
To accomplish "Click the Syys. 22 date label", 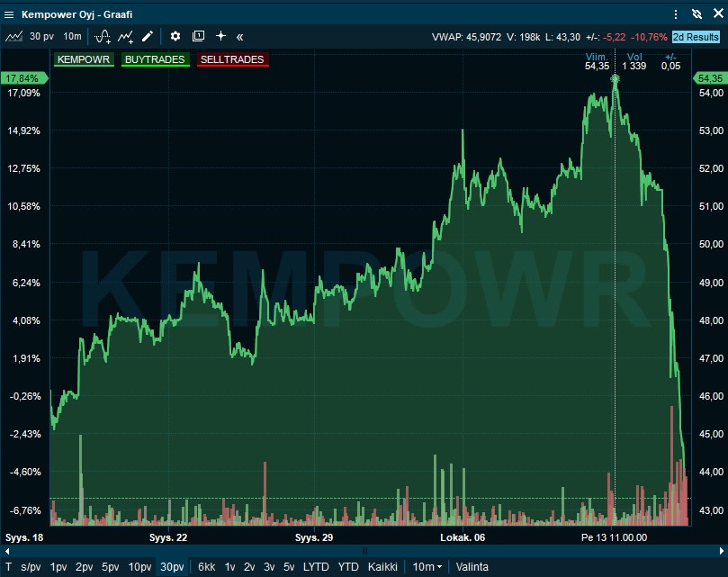I will coord(168,537).
